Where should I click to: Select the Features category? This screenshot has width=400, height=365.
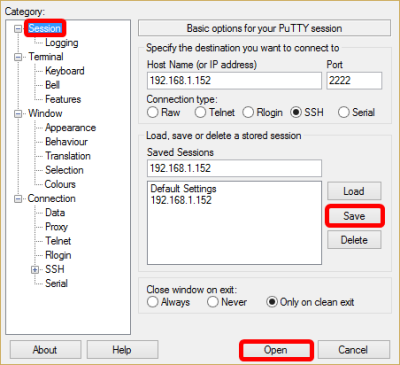coord(63,99)
